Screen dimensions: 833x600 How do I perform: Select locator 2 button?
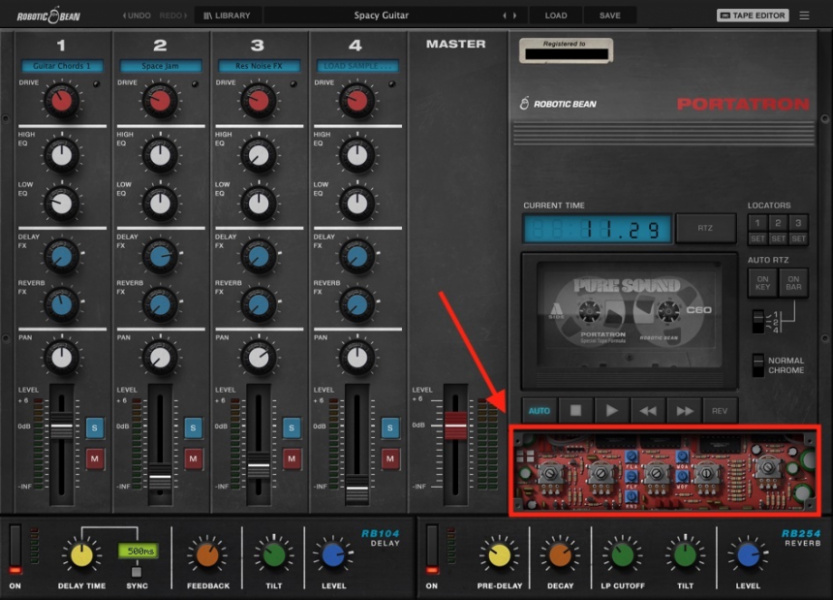click(778, 223)
